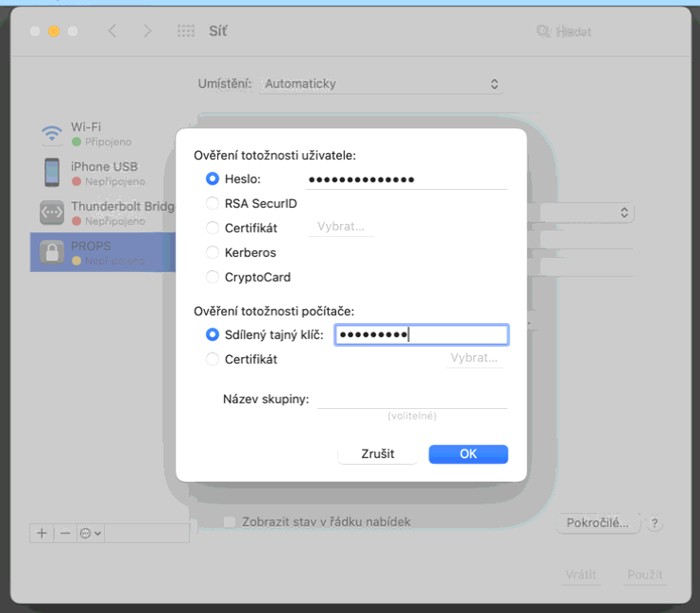Go back with the left arrow
Screen dimensions: 700x613
pyautogui.click(x=112, y=31)
